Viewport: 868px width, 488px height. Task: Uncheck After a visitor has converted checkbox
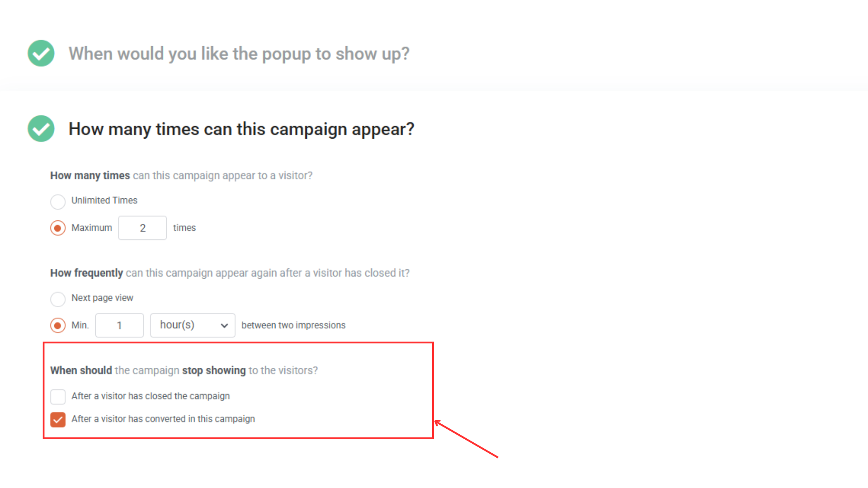click(58, 420)
